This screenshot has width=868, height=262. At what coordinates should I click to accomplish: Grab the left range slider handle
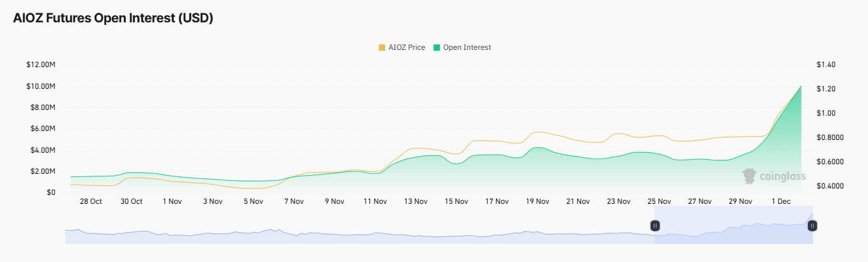click(655, 226)
